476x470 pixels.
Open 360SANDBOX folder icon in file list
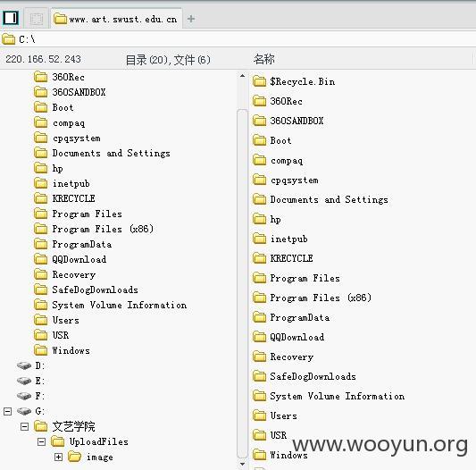[x=259, y=121]
